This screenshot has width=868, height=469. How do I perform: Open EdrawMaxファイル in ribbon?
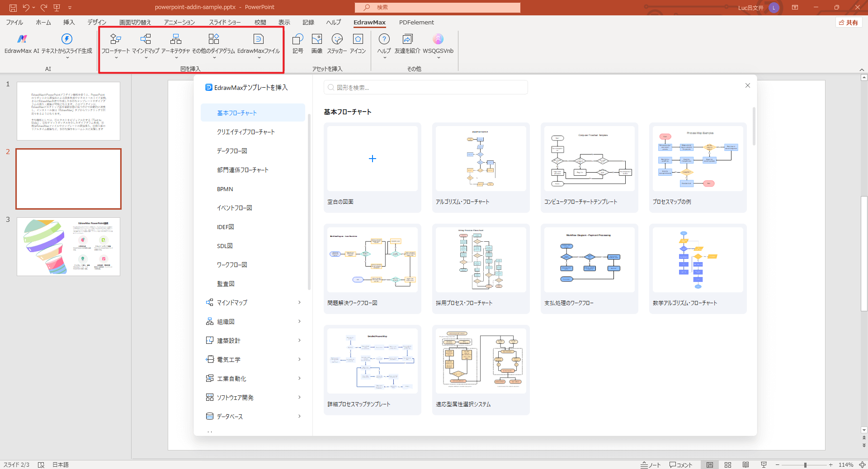click(x=259, y=45)
